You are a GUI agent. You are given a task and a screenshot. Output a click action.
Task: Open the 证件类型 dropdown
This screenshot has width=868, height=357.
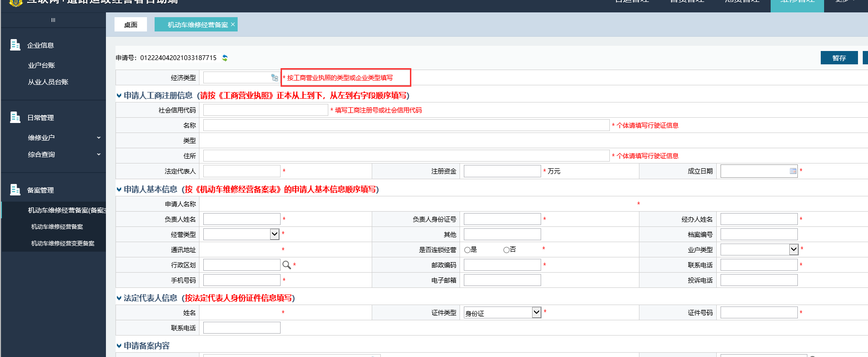click(536, 312)
